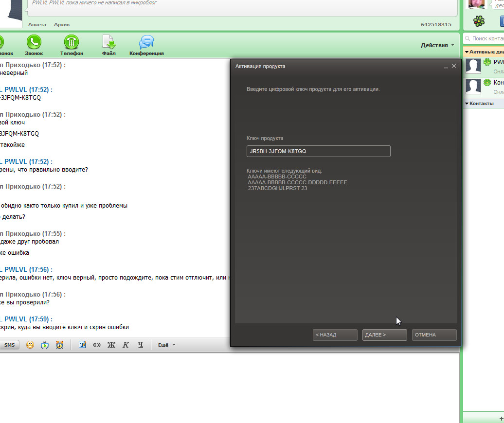504x423 pixels.
Task: Click the TV icon in message toolbar
Action: pyautogui.click(x=45, y=345)
